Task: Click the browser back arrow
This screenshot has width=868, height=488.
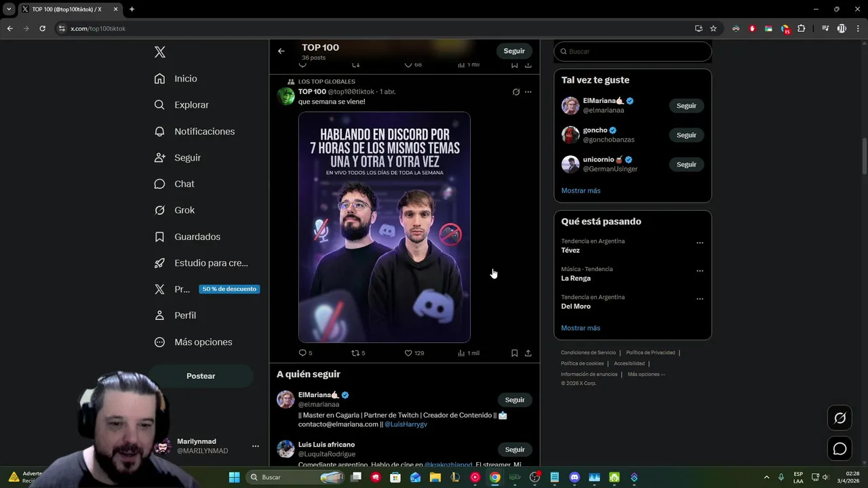Action: pyautogui.click(x=10, y=28)
